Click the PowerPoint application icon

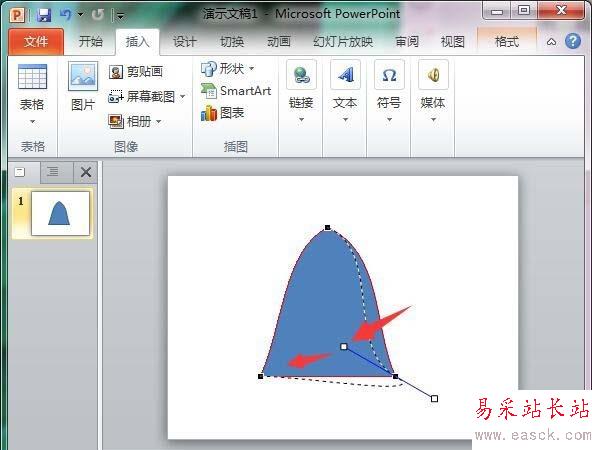[17, 15]
